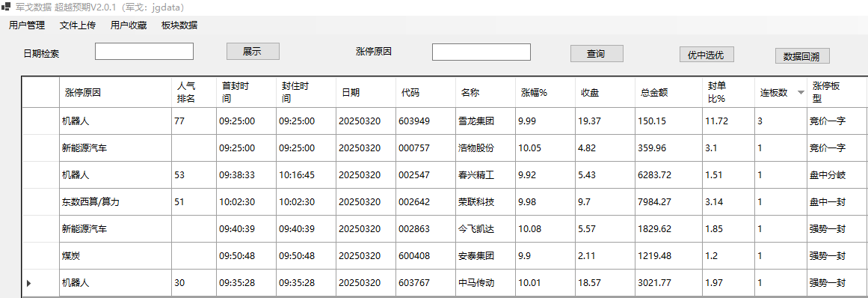Screen dimensions: 868x298
Task: Select the 春兴精工 name cell
Action: coord(485,175)
